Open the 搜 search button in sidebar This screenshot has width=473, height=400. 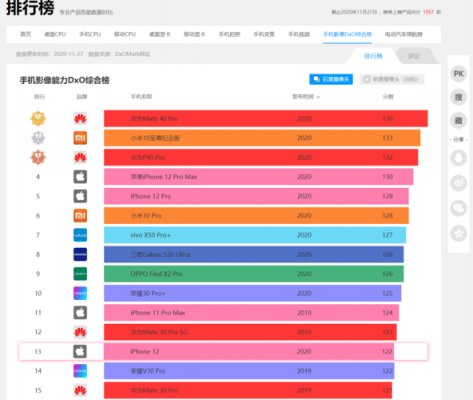(x=459, y=97)
